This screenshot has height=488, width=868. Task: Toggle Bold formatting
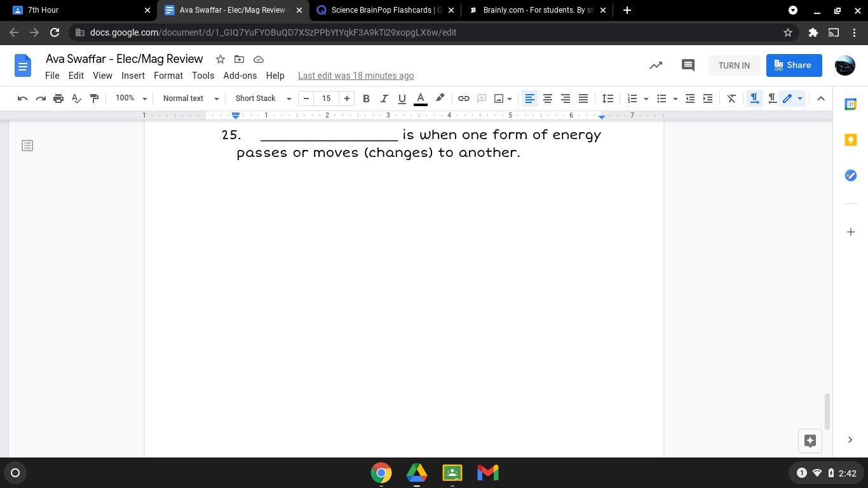366,98
